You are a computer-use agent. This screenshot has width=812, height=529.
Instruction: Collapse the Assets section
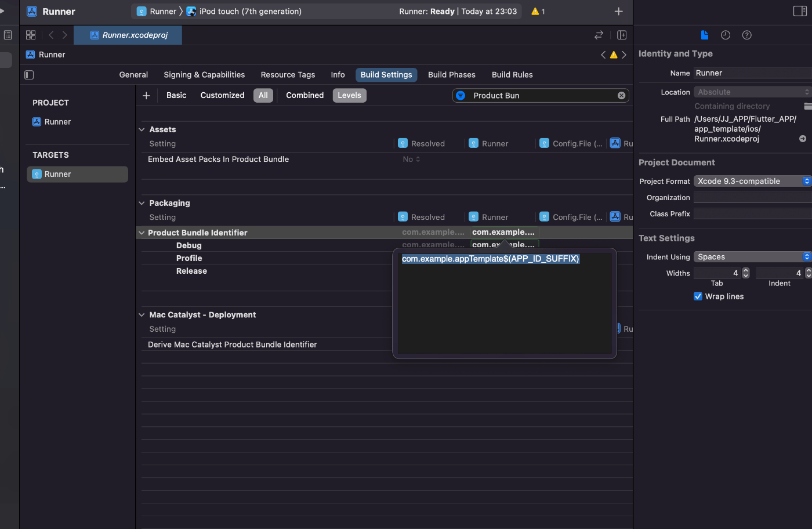[x=142, y=129]
